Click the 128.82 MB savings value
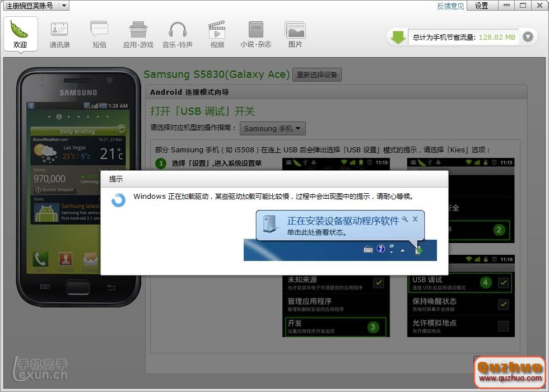The width and height of the screenshot is (549, 392). pyautogui.click(x=497, y=37)
